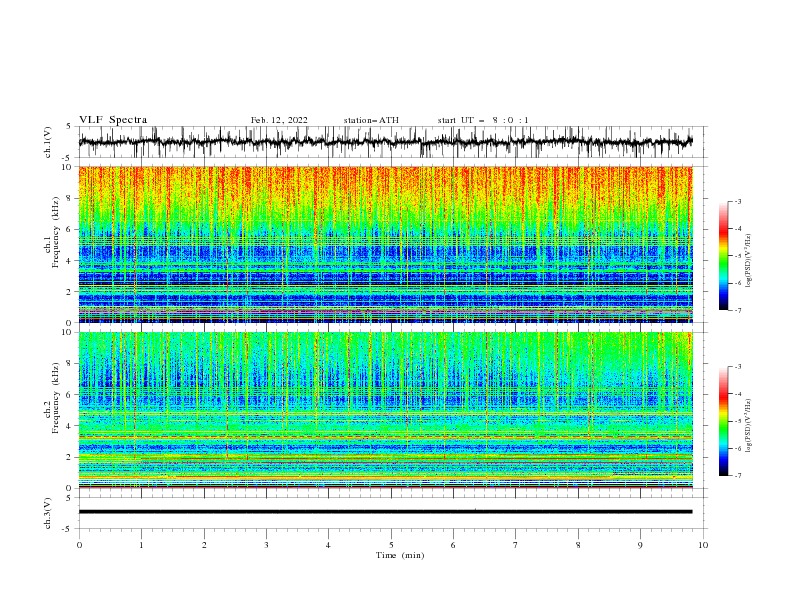Screen dimensions: 792x612
Task: Click time axis tick label '4'
Action: click(328, 545)
